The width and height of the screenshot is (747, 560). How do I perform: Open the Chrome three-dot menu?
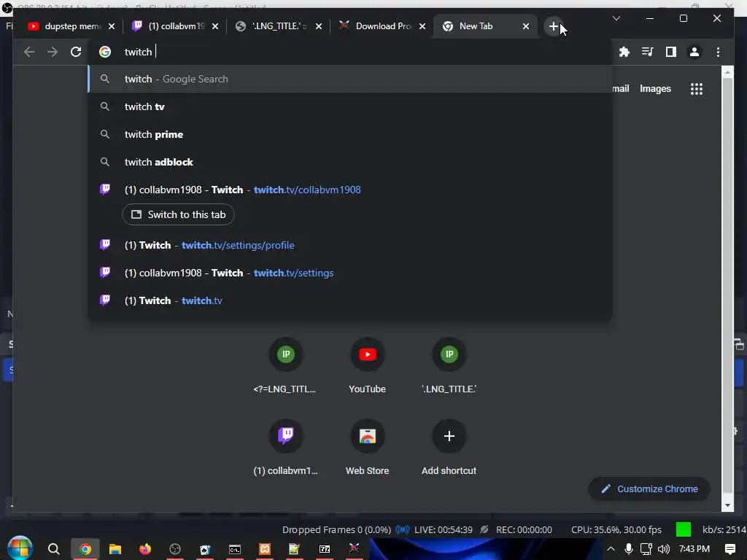coord(718,52)
